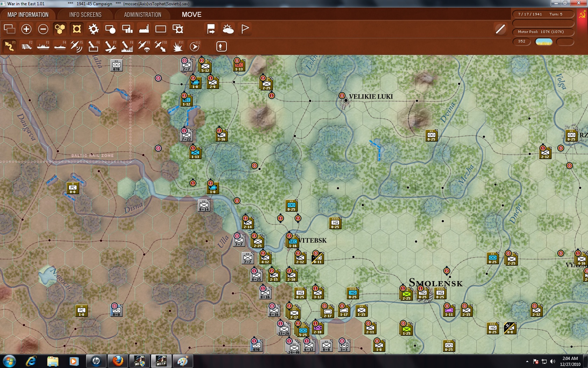Viewport: 588px width, 368px height.
Task: Select F3 naval transport ship icon
Action: point(43,46)
